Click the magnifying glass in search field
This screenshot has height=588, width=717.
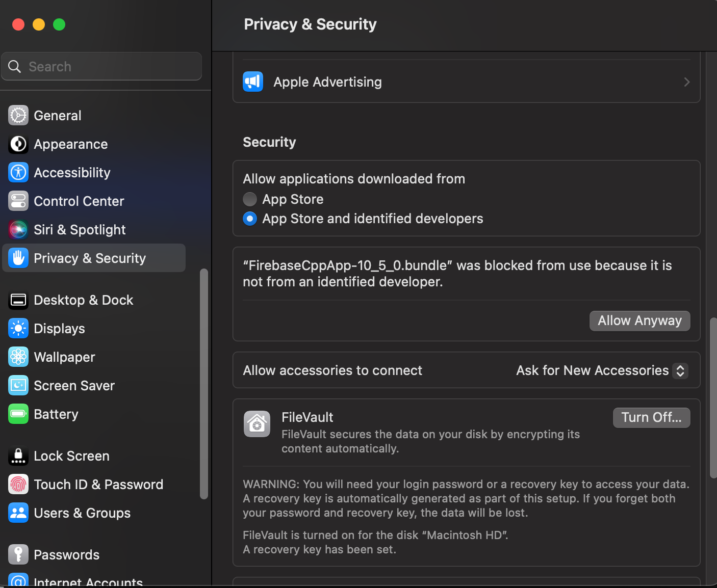pyautogui.click(x=15, y=67)
